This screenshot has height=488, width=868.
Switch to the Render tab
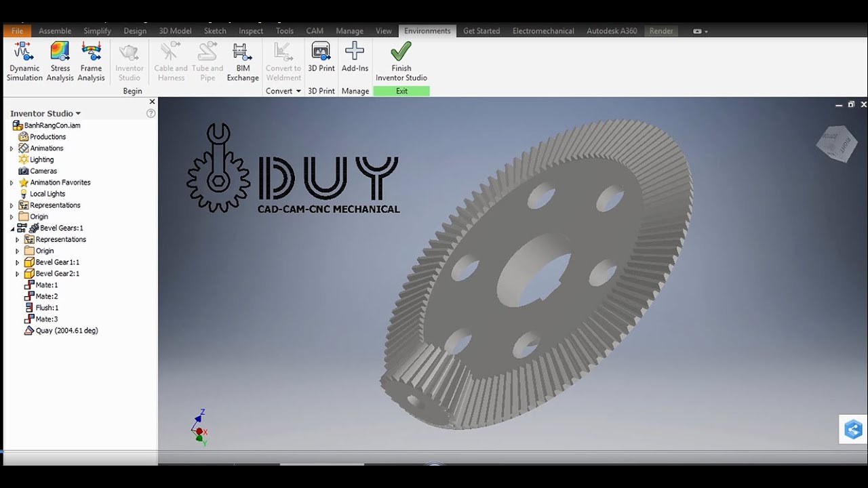(x=661, y=30)
